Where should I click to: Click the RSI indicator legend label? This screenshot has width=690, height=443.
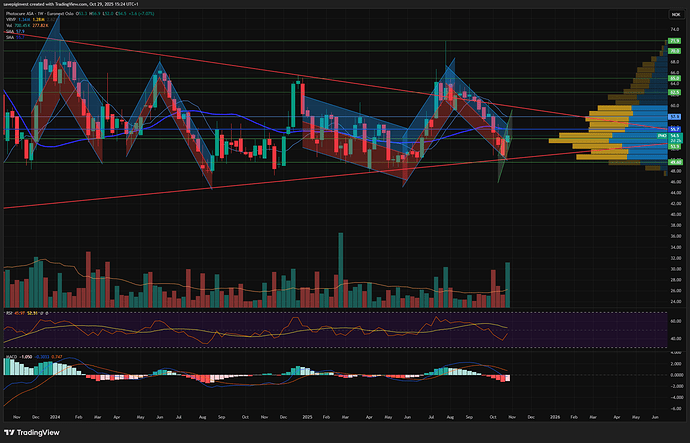pos(10,315)
